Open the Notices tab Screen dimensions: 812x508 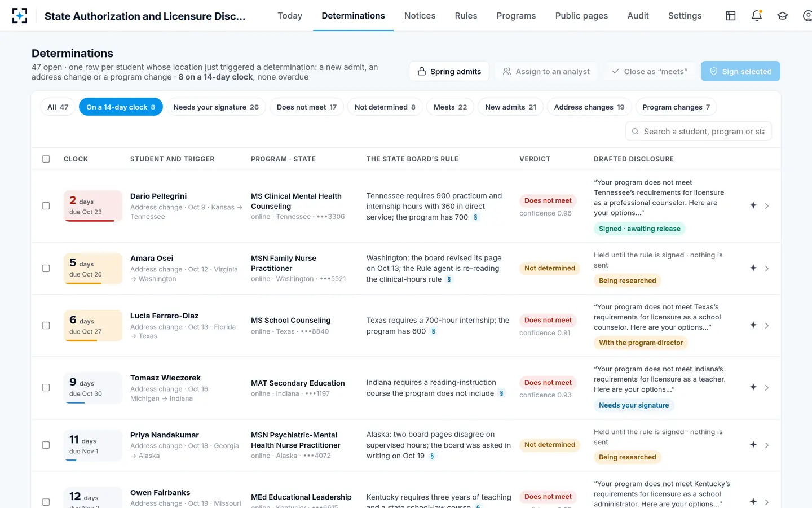pyautogui.click(x=420, y=16)
